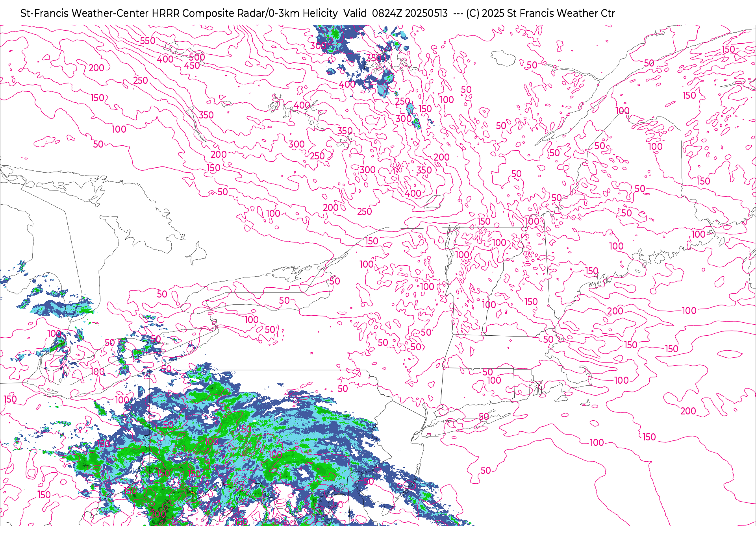Click the 'Valid 0824Z 20250513' timestamp
This screenshot has height=551, width=756.
tap(395, 13)
